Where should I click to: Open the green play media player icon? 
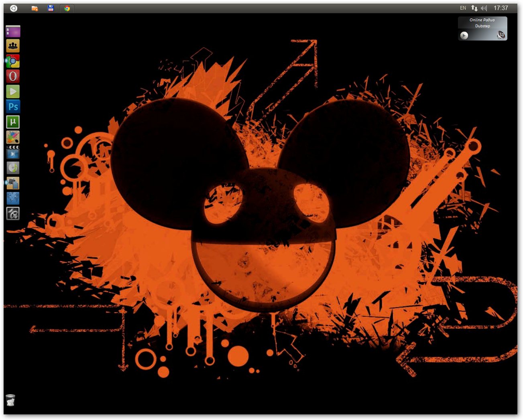click(x=13, y=91)
